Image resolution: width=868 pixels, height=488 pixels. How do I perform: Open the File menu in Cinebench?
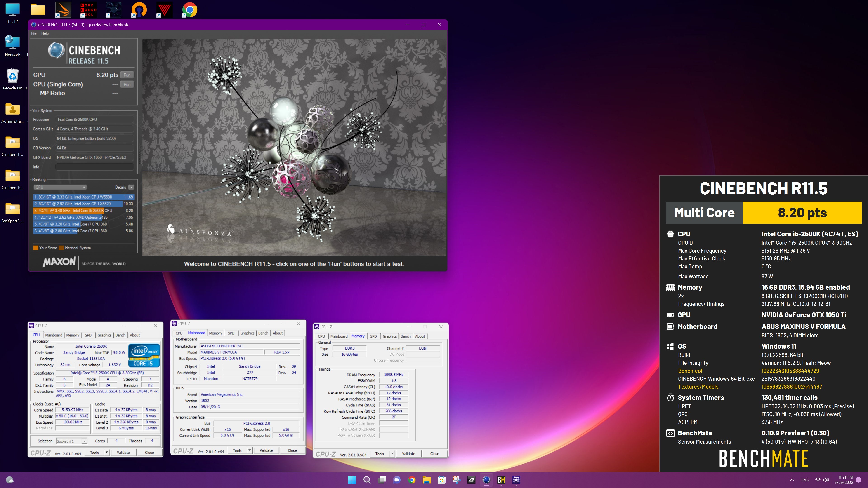[x=34, y=33]
